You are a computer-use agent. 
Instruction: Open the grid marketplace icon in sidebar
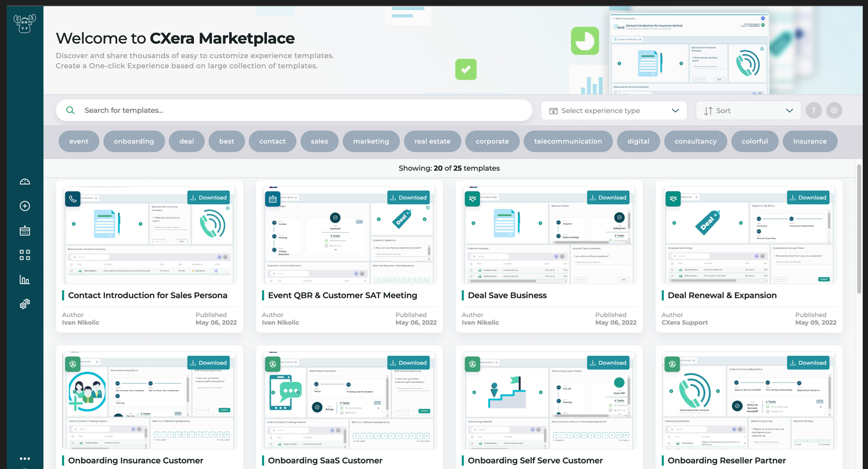[25, 255]
